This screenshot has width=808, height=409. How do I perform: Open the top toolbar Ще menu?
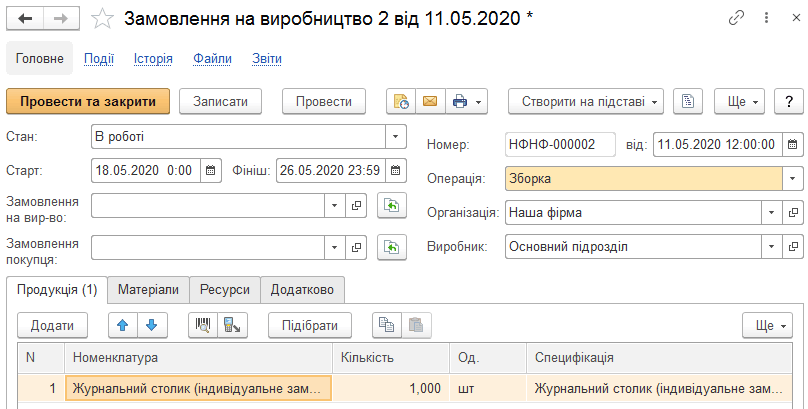(x=739, y=101)
